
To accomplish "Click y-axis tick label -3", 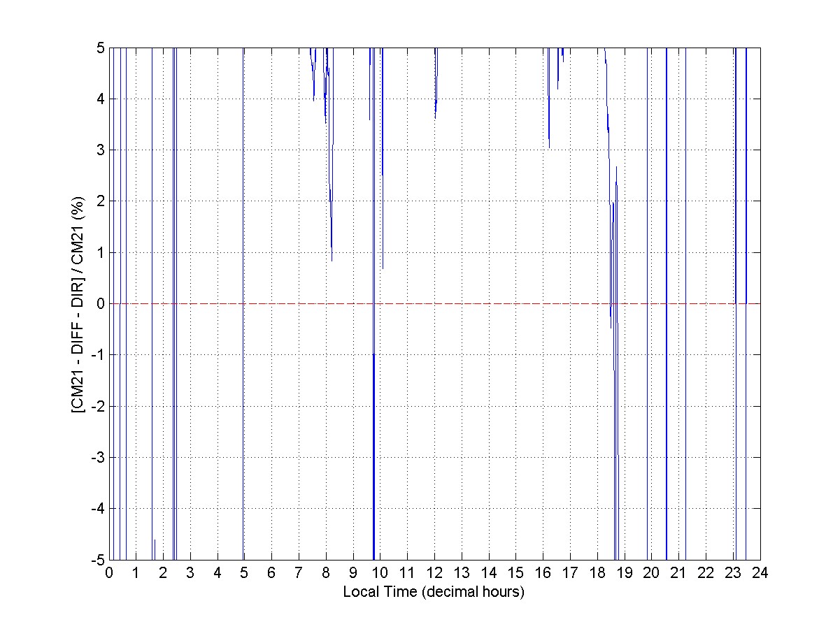I will pos(97,457).
